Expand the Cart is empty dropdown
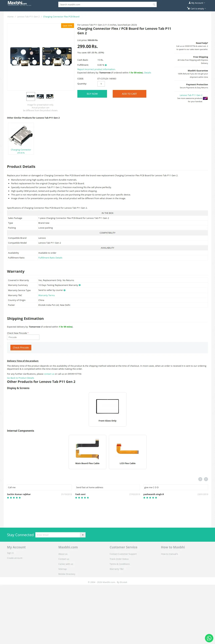 coord(197,9)
